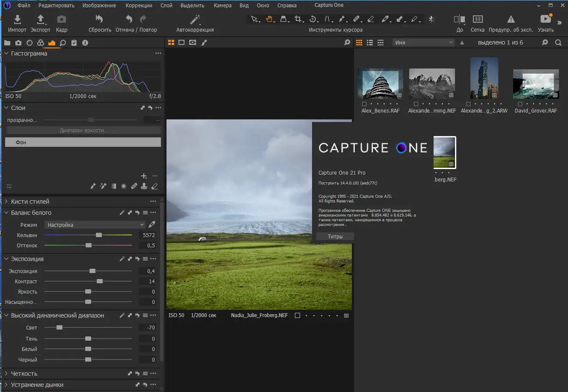Toggle the Grid overlay button
The image size is (568, 392).
477,19
